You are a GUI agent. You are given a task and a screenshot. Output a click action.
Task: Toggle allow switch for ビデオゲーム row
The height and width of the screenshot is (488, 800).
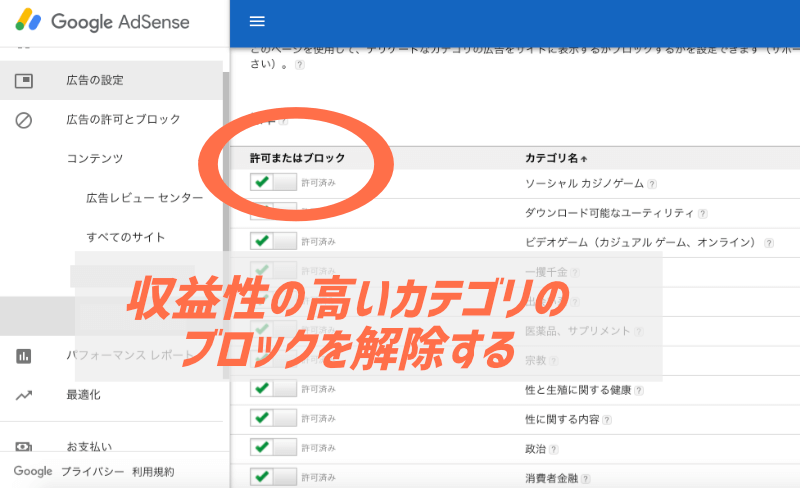coord(273,241)
